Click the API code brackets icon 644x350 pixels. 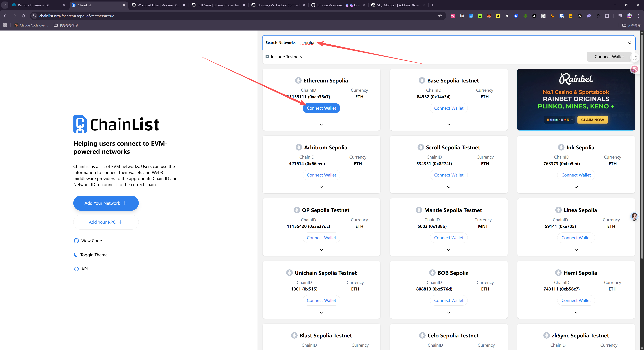(76, 269)
